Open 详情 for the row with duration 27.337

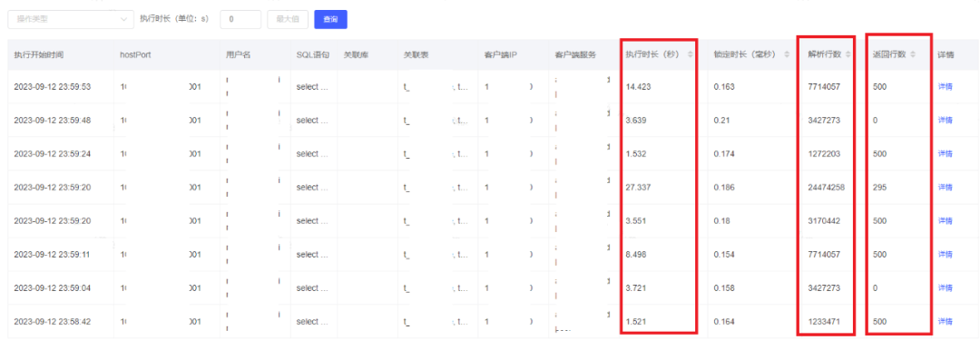point(945,187)
